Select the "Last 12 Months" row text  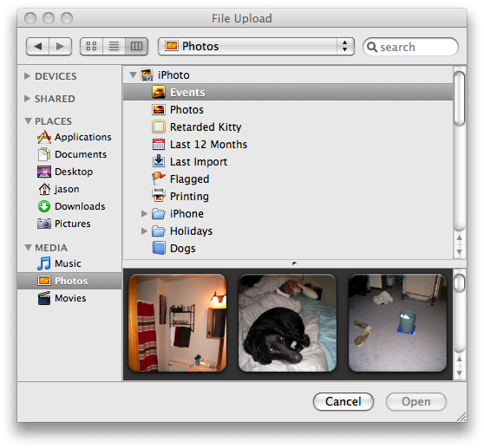point(209,145)
